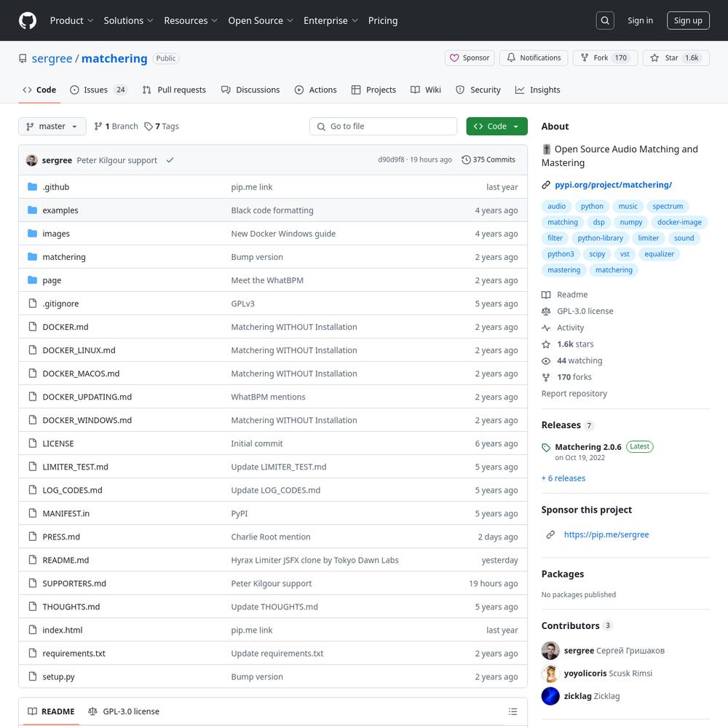Viewport: 728px width, 728px height.
Task: Open the search magnifier button
Action: pyautogui.click(x=604, y=20)
